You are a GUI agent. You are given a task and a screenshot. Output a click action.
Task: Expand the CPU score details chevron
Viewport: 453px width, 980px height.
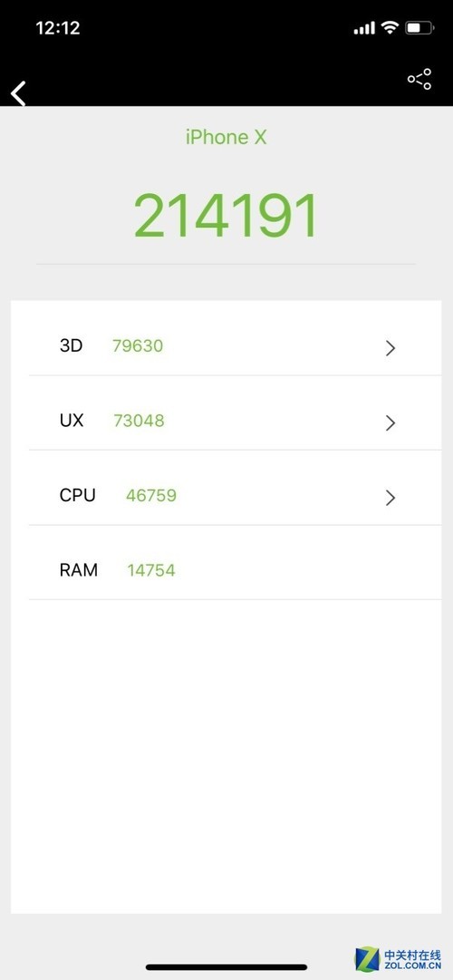(x=390, y=498)
